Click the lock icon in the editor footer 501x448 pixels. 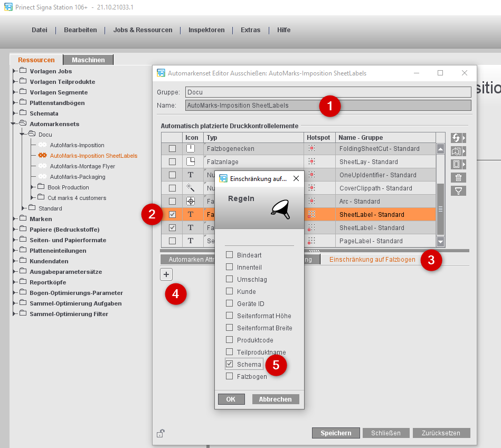click(160, 433)
